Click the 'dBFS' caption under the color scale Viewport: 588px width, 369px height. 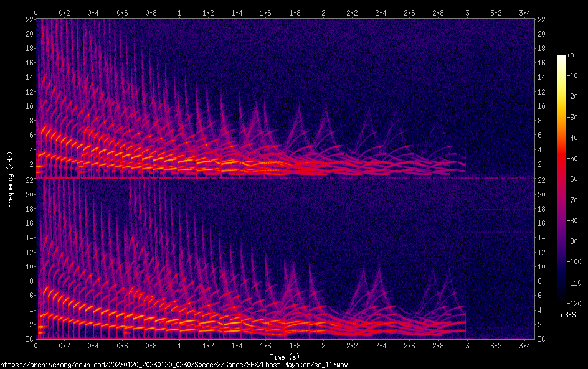tap(568, 315)
